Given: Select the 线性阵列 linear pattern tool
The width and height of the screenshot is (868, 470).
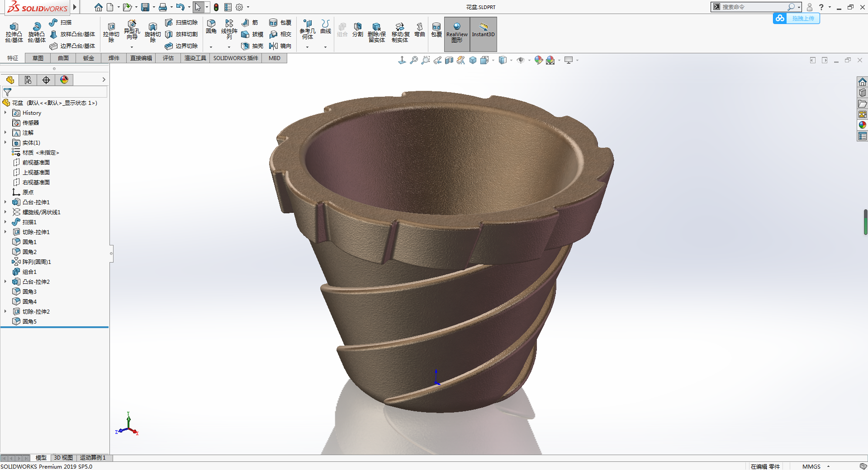Looking at the screenshot, I should 229,29.
